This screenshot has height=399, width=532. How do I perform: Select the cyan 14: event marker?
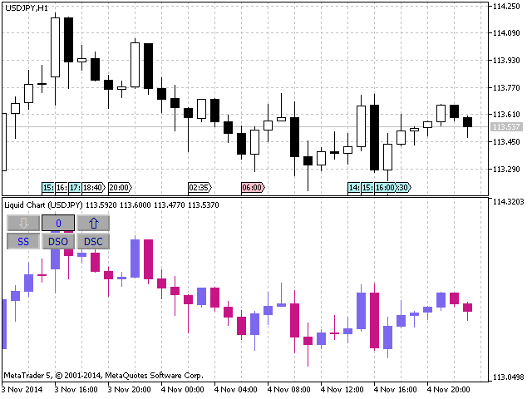click(353, 187)
